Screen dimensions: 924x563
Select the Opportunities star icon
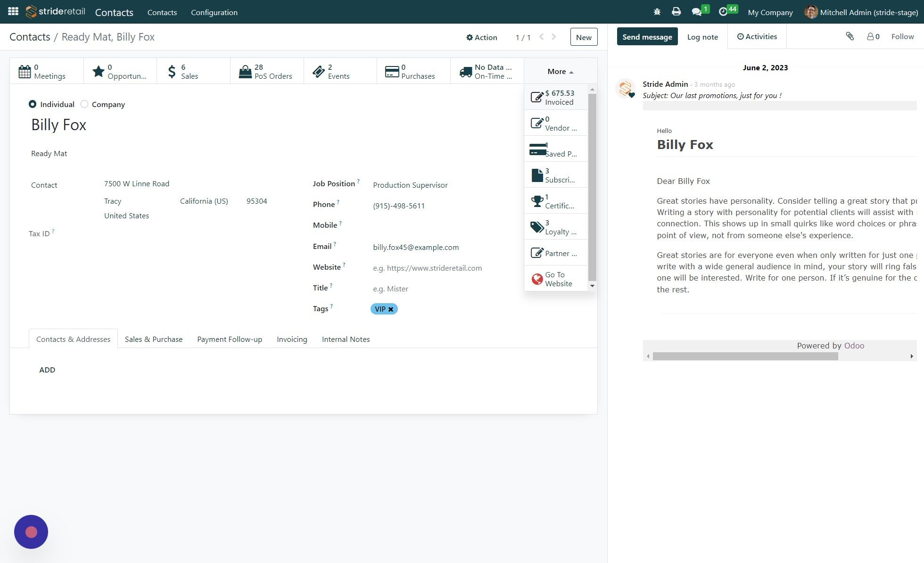click(98, 71)
